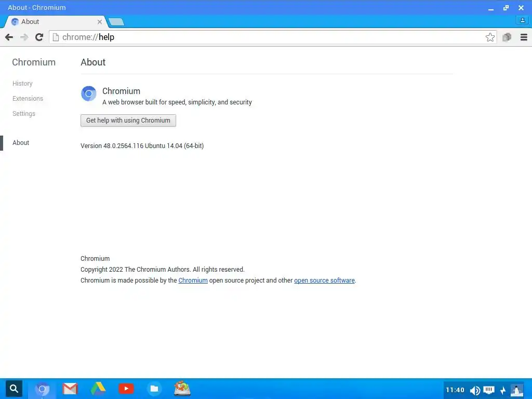
Task: Select About in the sidebar
Action: [x=21, y=143]
